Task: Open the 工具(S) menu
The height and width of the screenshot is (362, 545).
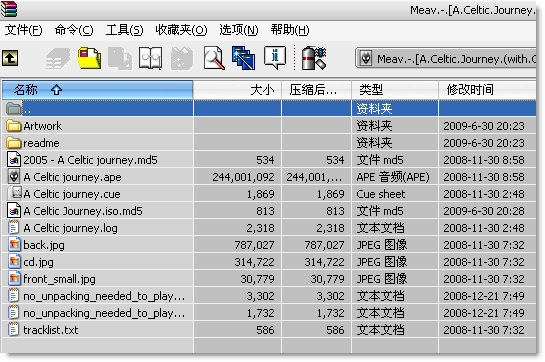Action: pos(124,30)
